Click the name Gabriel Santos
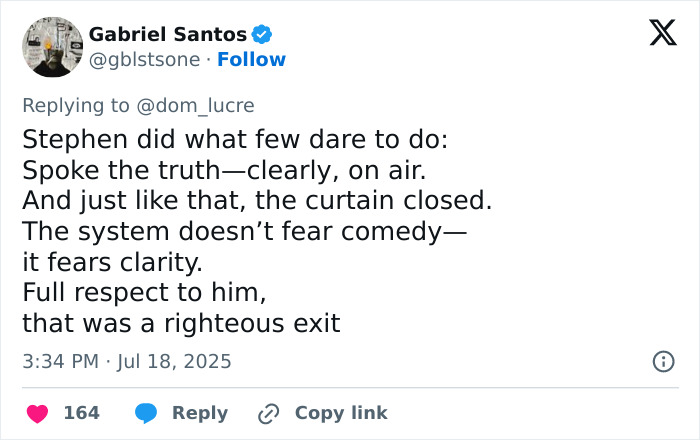Image resolution: width=700 pixels, height=440 pixels. point(168,35)
